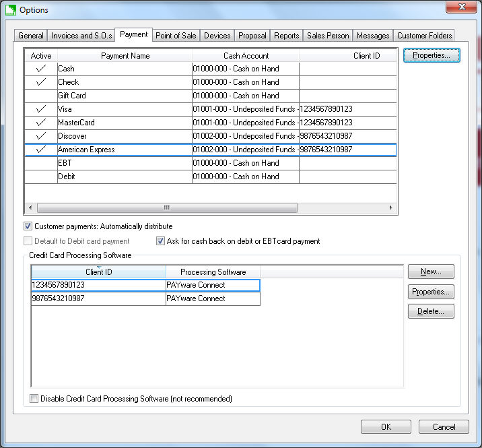The width and height of the screenshot is (482, 448).
Task: Click the payment list Properties button
Action: [432, 55]
